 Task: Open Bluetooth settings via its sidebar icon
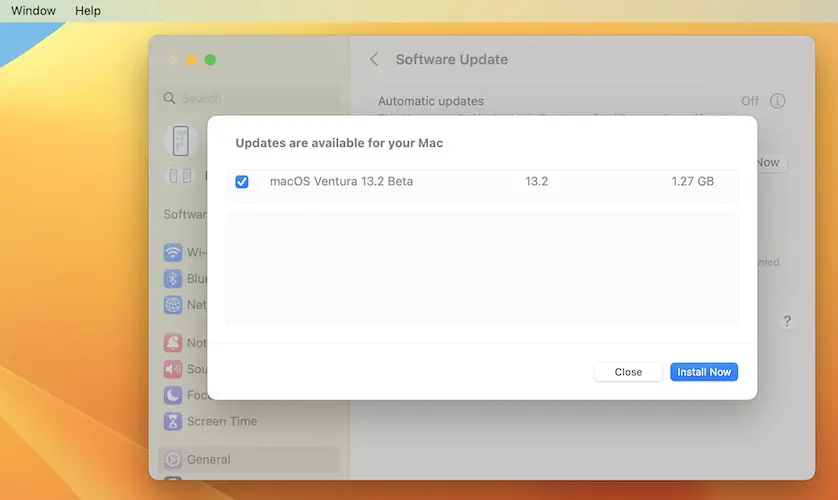point(173,278)
